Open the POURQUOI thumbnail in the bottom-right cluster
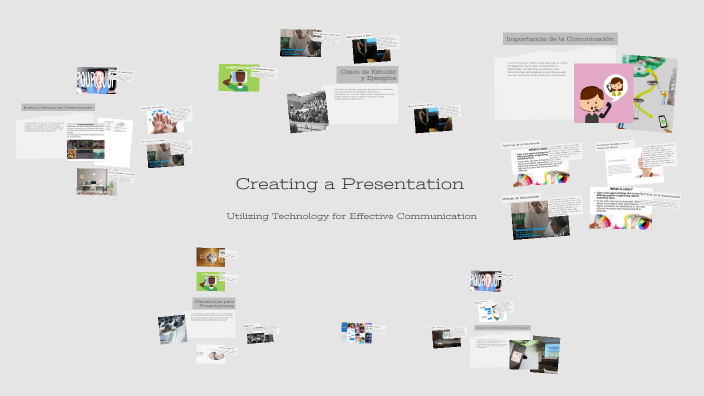Screen dimensions: 704x396 tap(485, 281)
